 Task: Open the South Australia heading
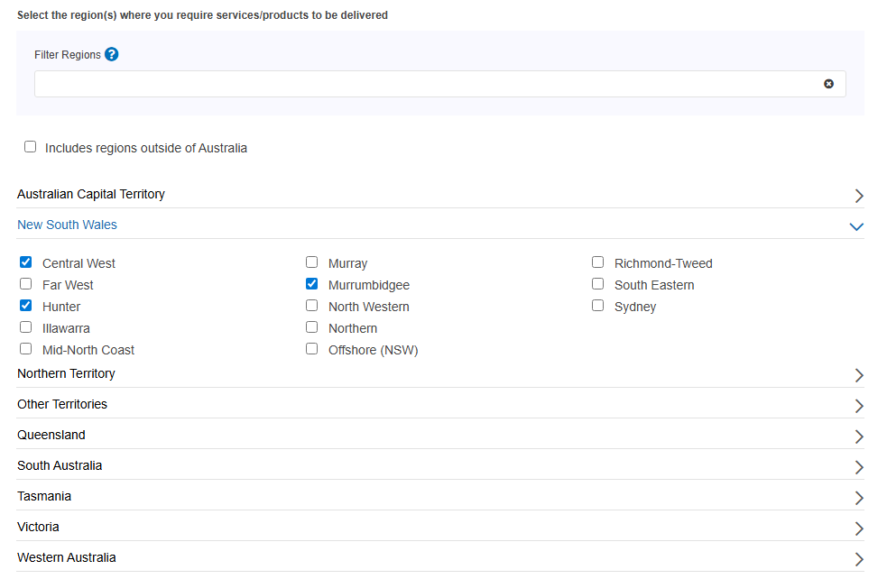(x=60, y=465)
